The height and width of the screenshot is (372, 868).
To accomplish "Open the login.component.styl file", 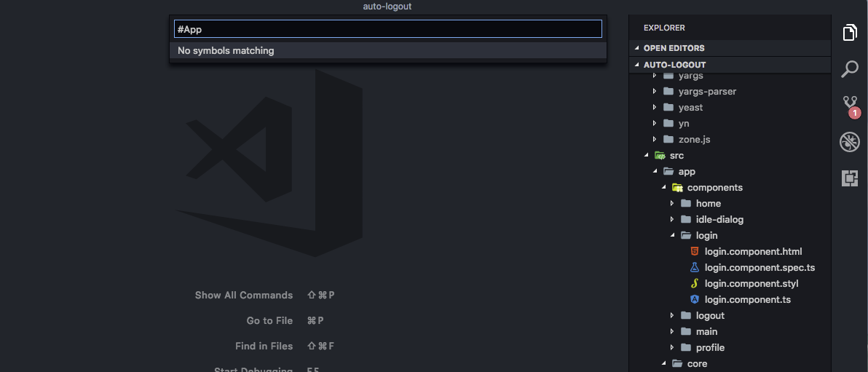I will coord(751,283).
